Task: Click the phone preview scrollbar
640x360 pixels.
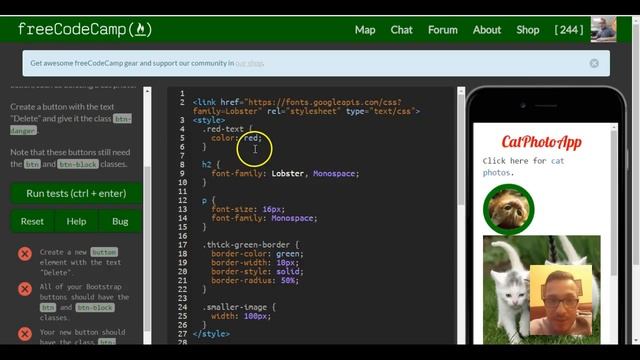Action: [x=613, y=202]
